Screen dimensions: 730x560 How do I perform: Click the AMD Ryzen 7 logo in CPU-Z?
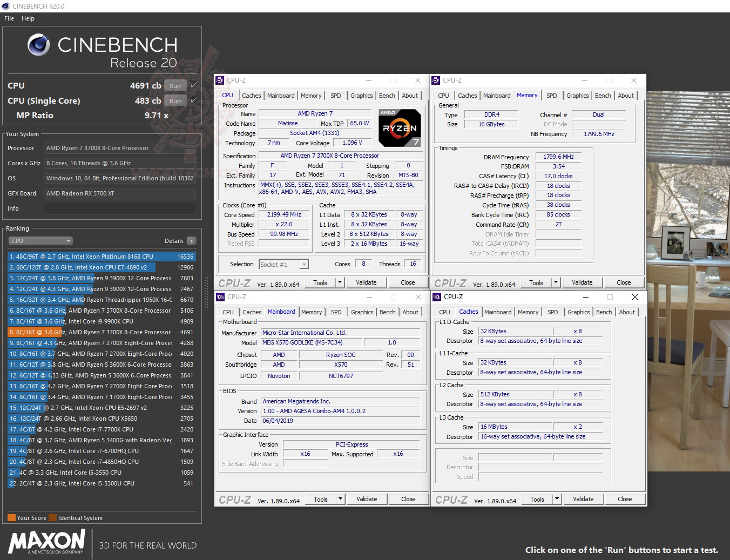pos(400,129)
